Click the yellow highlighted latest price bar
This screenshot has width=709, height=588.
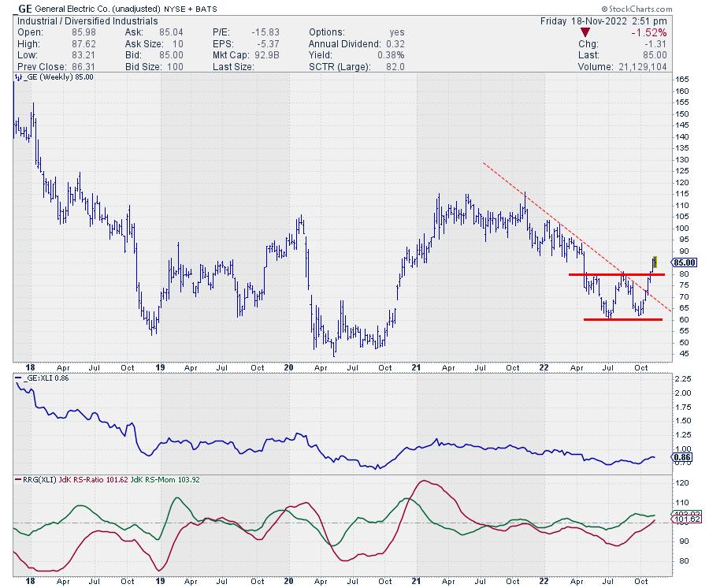(x=655, y=261)
